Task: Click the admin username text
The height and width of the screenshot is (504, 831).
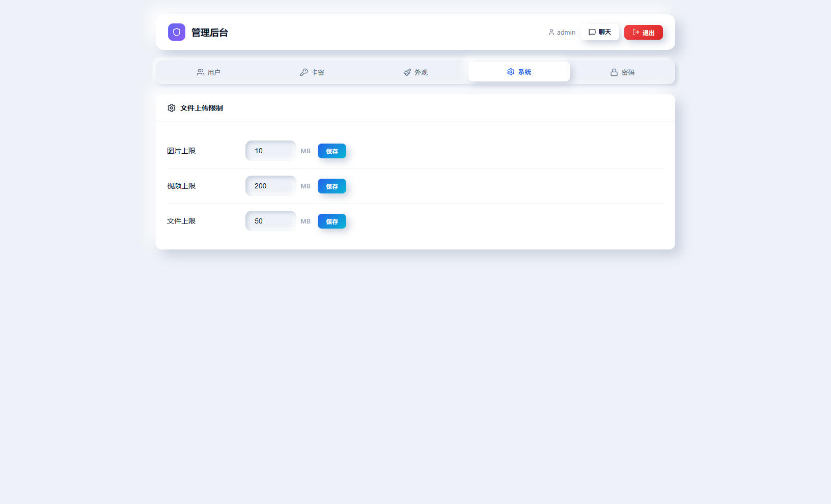Action: pos(566,32)
